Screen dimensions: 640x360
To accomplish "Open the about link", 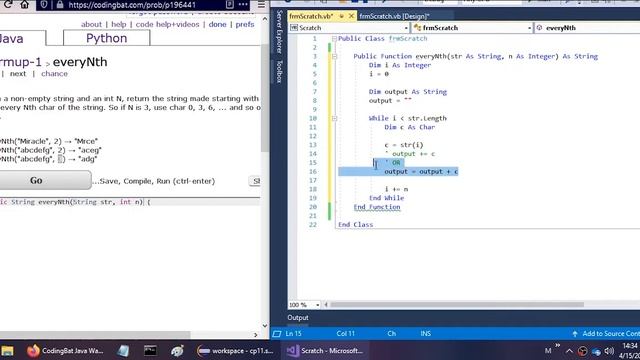I will (91, 24).
